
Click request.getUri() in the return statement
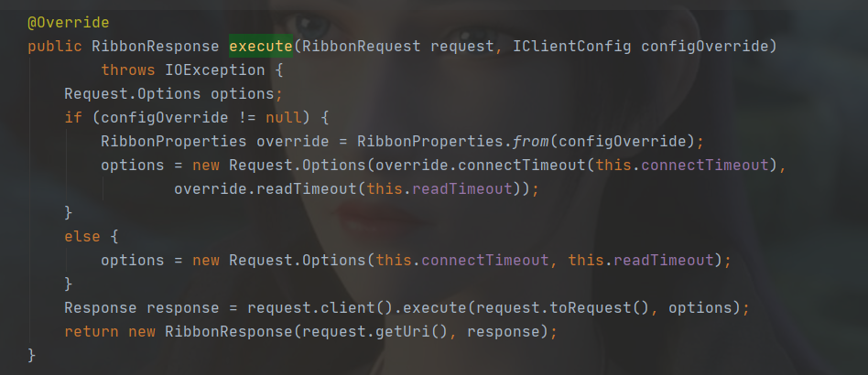pyautogui.click(x=375, y=332)
